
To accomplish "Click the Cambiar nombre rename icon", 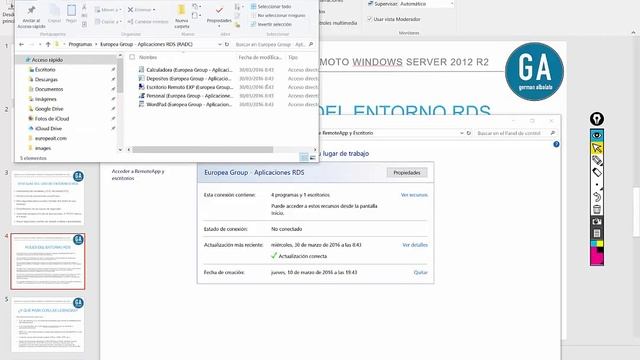I will tap(130, 22).
